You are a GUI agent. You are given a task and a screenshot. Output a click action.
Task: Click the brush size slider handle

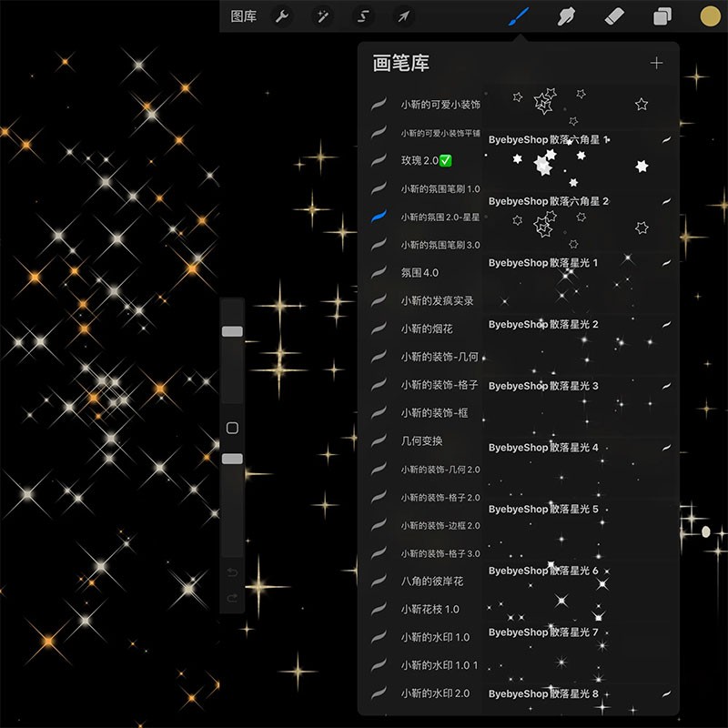[232, 331]
